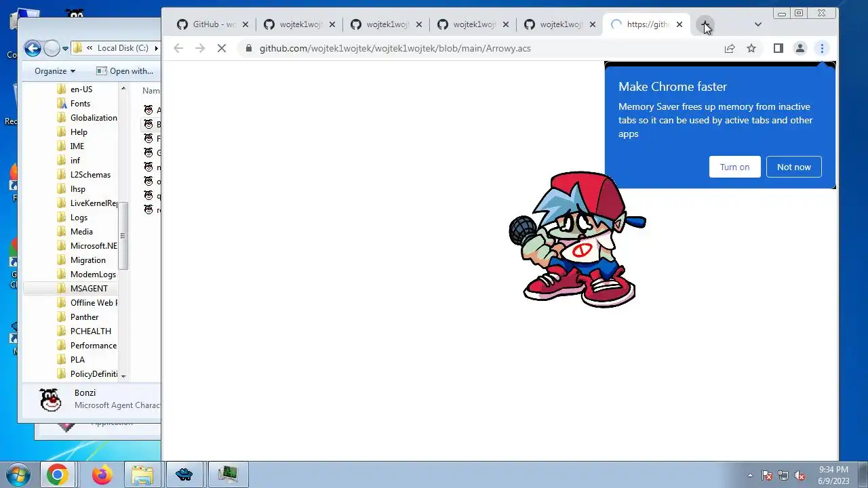Click Chrome's forward arrow button
This screenshot has height=488, width=868.
[x=200, y=48]
